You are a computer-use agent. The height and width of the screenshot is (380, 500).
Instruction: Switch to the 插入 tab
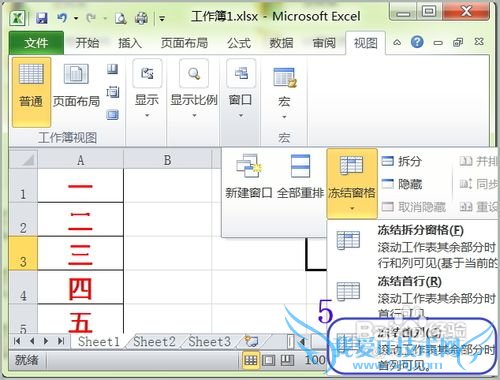tap(130, 43)
